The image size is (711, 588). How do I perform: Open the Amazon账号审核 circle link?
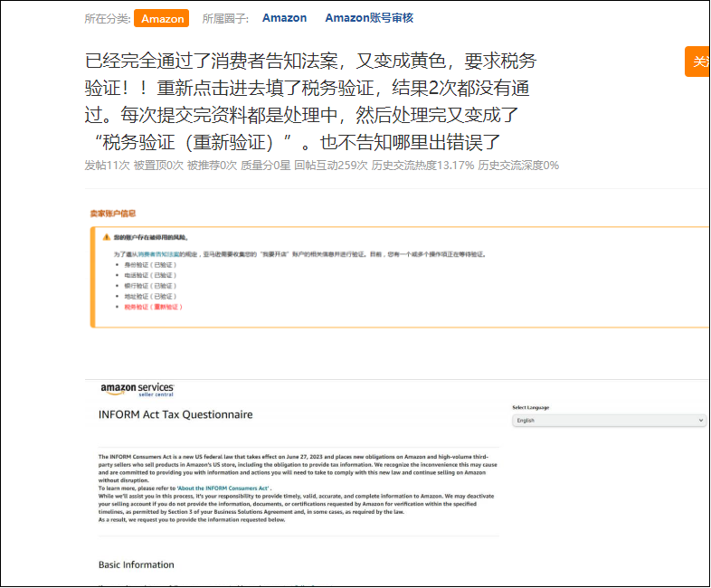pyautogui.click(x=369, y=18)
